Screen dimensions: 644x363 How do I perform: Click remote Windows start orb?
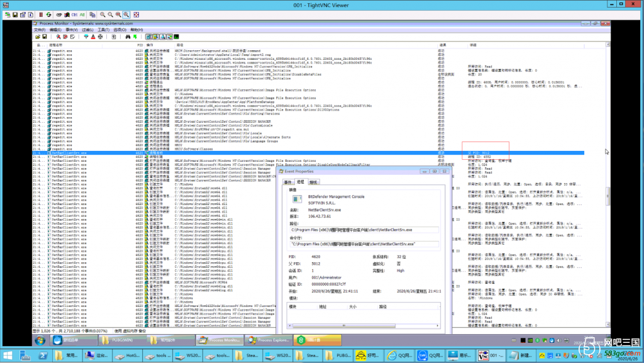click(x=40, y=340)
